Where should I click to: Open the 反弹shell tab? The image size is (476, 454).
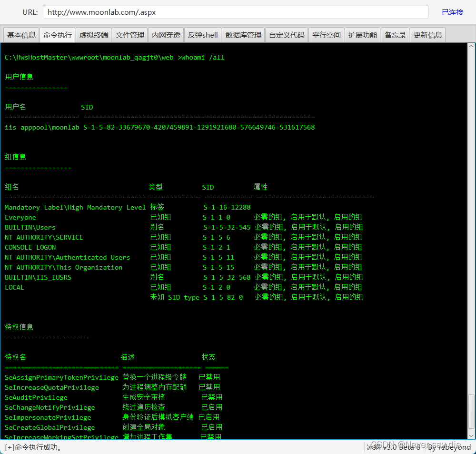click(x=203, y=35)
